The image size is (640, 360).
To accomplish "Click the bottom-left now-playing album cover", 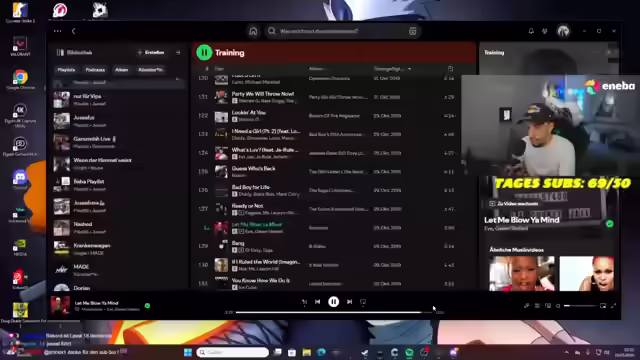I will point(60,306).
